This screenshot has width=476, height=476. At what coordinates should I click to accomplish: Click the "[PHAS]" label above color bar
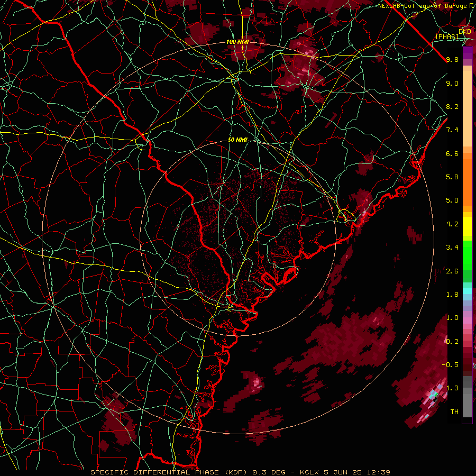(x=447, y=36)
